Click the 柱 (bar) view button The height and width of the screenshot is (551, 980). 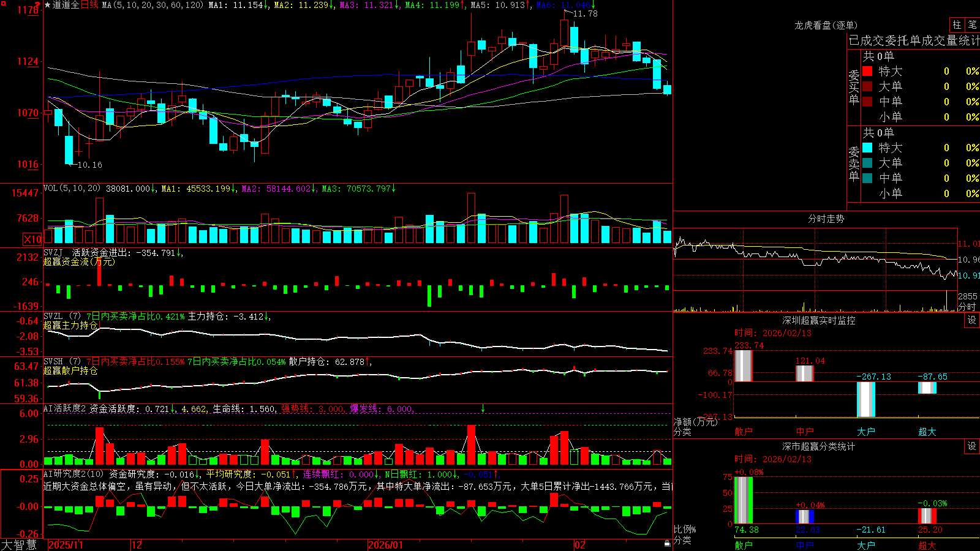point(957,25)
